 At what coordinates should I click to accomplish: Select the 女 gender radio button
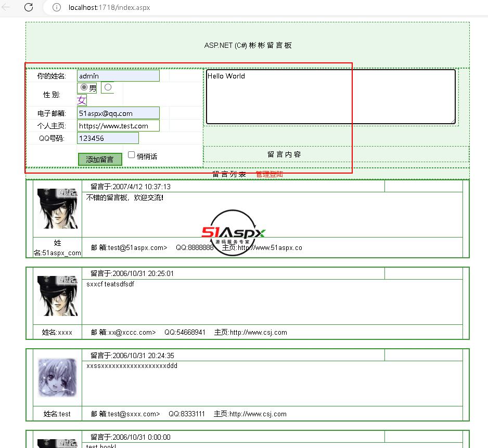[108, 87]
